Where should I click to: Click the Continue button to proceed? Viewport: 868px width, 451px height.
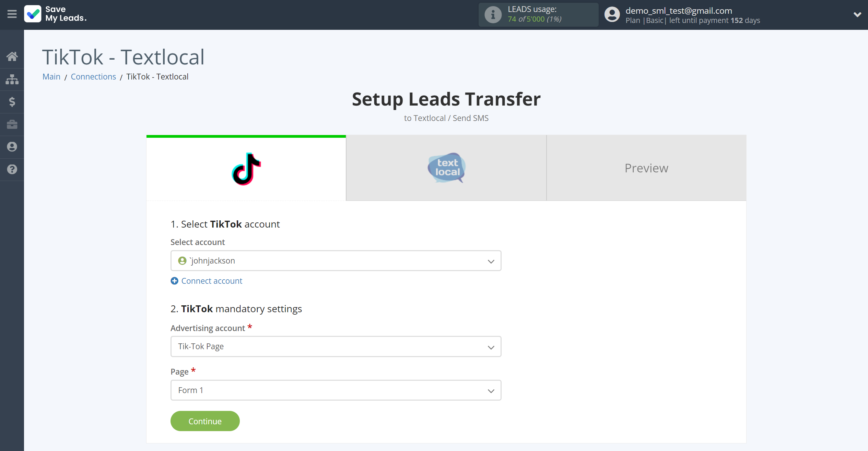pyautogui.click(x=205, y=420)
